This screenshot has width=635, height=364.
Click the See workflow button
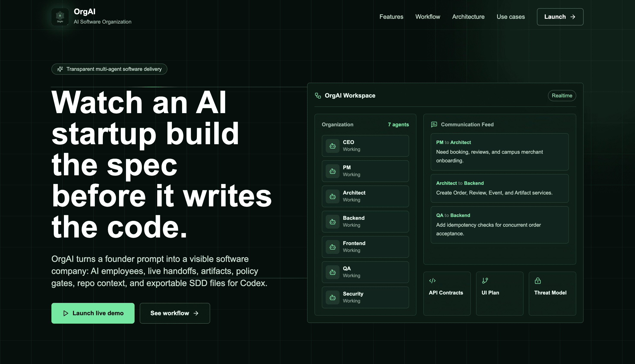click(x=175, y=313)
